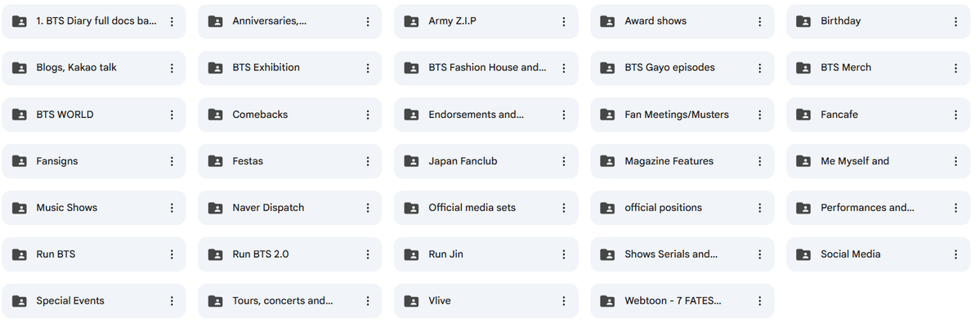Open three-dot menu for Run Jin

(564, 255)
